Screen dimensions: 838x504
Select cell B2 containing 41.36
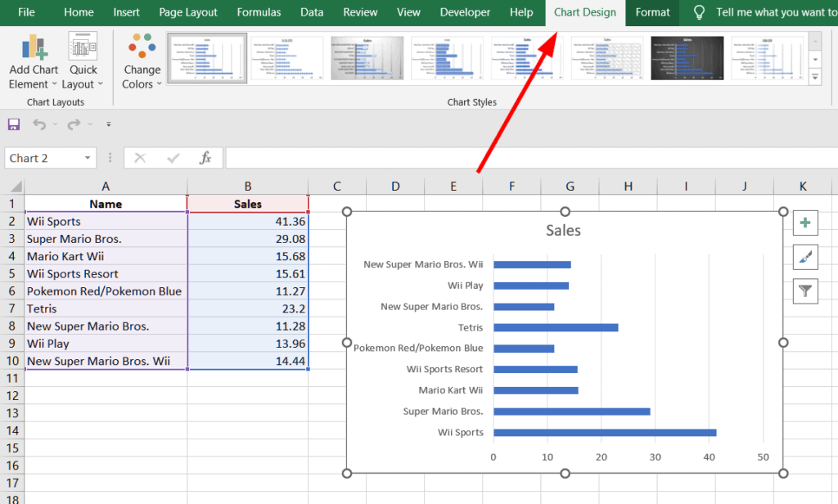point(248,221)
